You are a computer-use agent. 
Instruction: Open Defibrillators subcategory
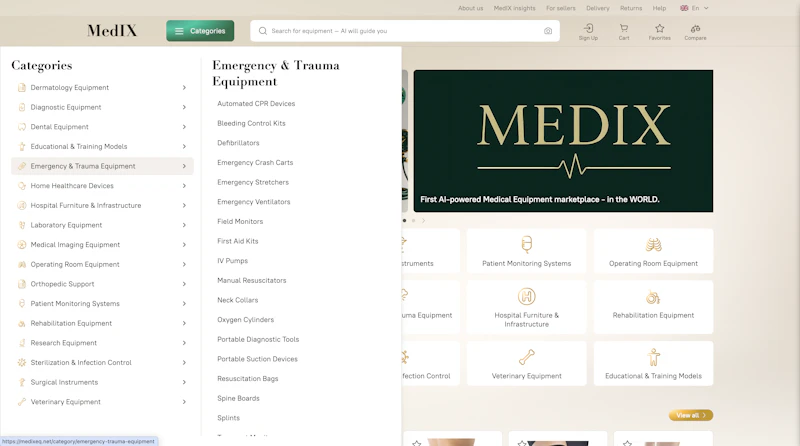[x=238, y=143]
